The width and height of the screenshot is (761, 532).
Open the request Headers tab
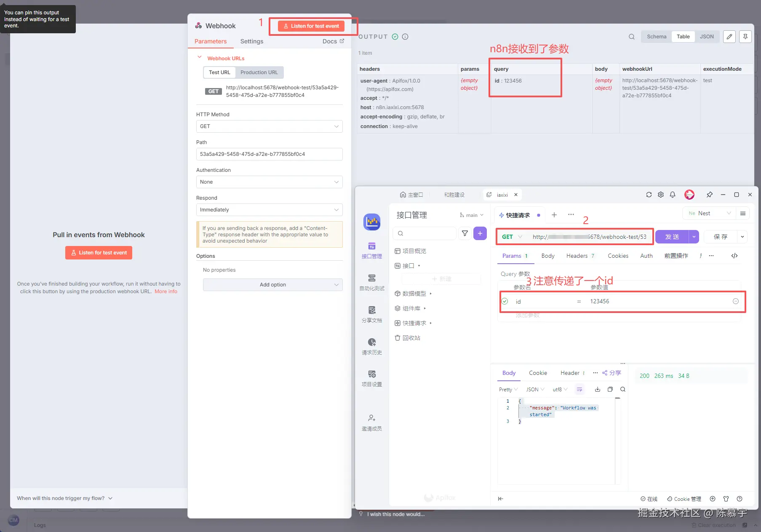[580, 256]
